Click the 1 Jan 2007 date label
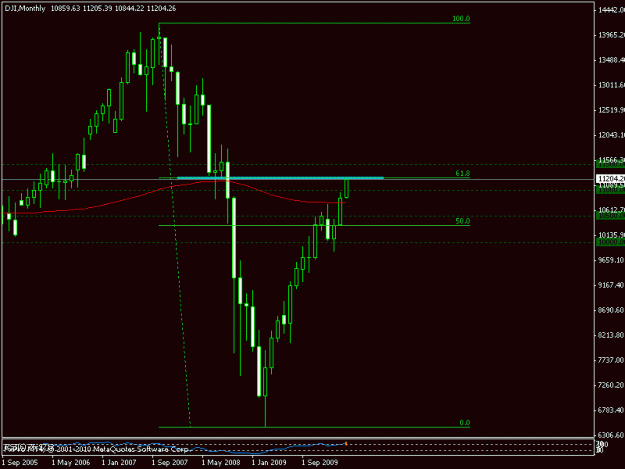The image size is (625, 469). (119, 463)
